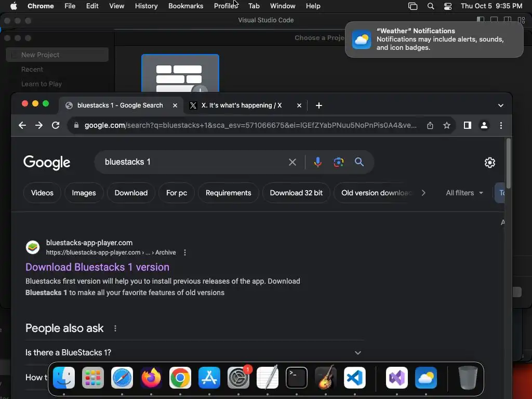Filter results by Videos
The width and height of the screenshot is (532, 399).
click(x=42, y=193)
